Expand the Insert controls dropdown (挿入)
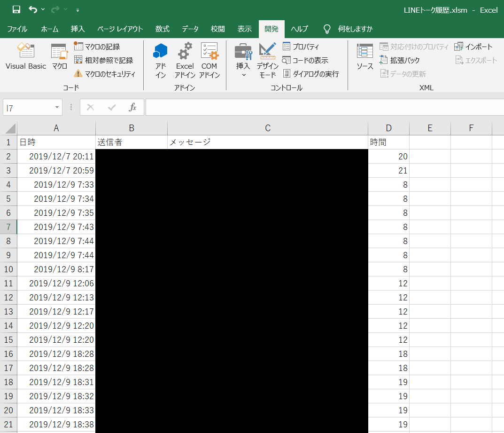 [243, 61]
